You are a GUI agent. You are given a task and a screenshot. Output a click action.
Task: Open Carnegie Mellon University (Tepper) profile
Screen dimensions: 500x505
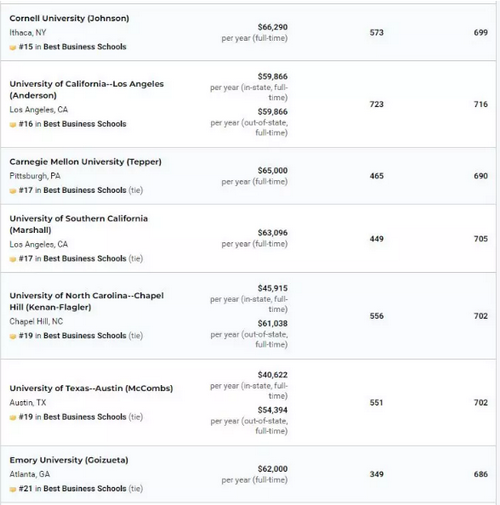(x=85, y=162)
